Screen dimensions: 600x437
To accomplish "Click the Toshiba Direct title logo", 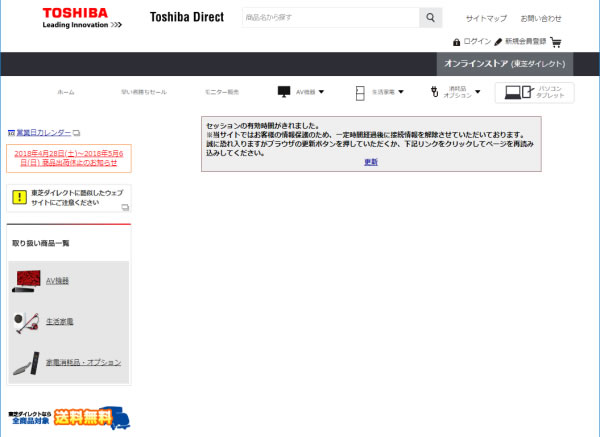I will (187, 17).
